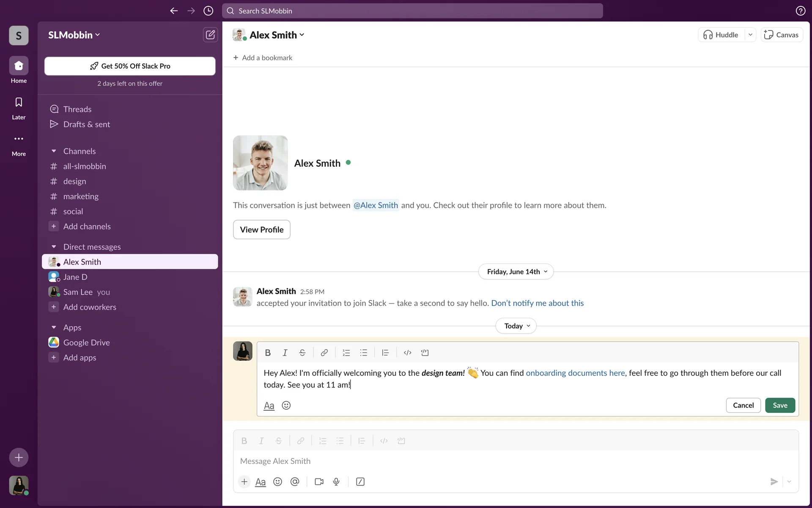Click the onboarding documents here link

(x=575, y=373)
